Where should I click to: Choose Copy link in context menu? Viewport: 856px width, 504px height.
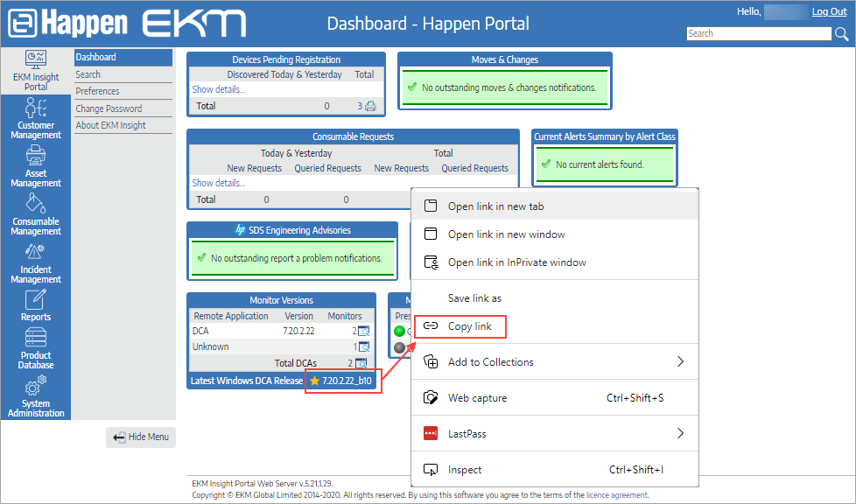click(555, 326)
